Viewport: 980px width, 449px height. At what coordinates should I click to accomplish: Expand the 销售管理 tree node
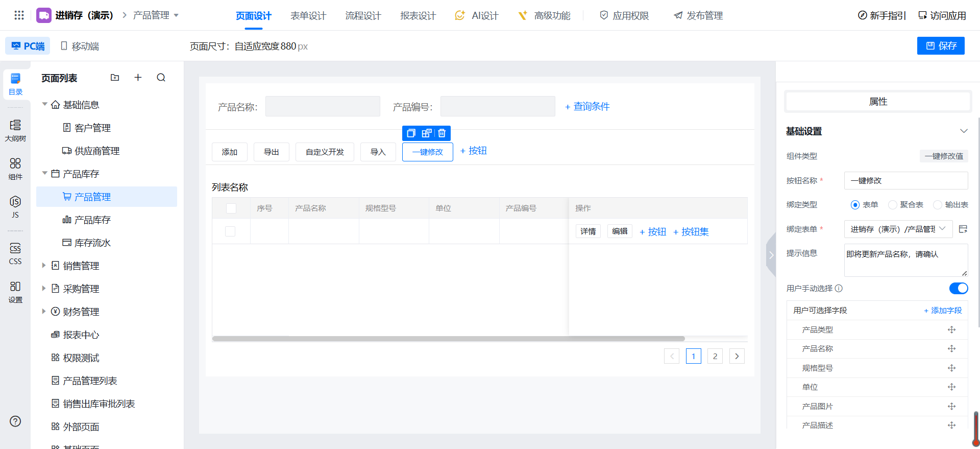(x=44, y=266)
